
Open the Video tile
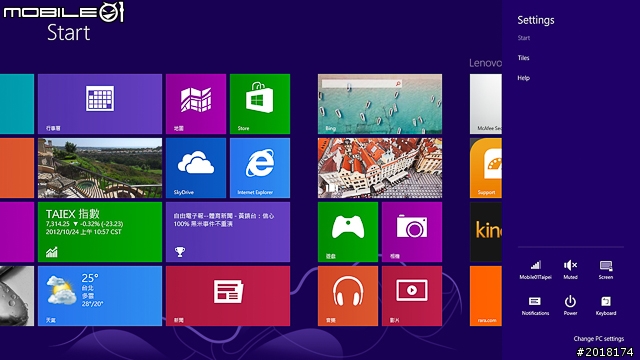412,296
